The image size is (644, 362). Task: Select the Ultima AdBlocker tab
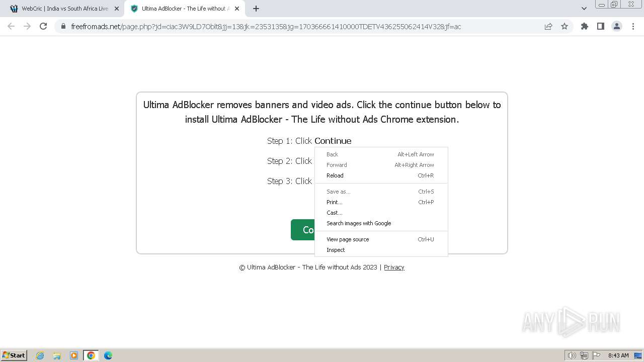click(x=185, y=9)
